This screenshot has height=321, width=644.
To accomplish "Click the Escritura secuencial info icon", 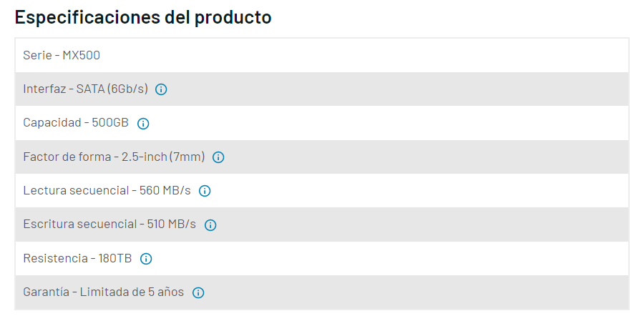I will point(210,224).
